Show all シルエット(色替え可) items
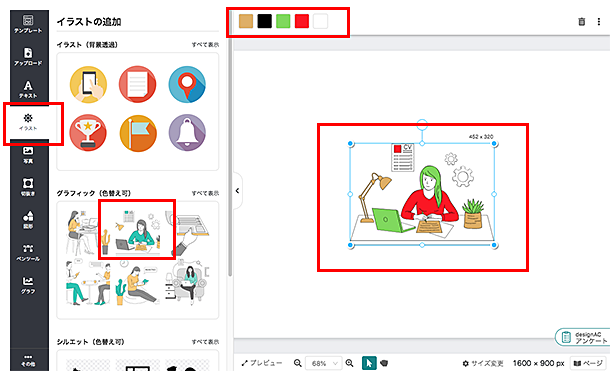The image size is (610, 371). [205, 342]
